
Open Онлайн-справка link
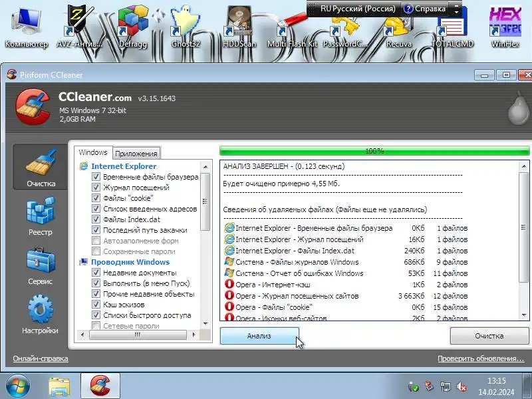coord(41,358)
